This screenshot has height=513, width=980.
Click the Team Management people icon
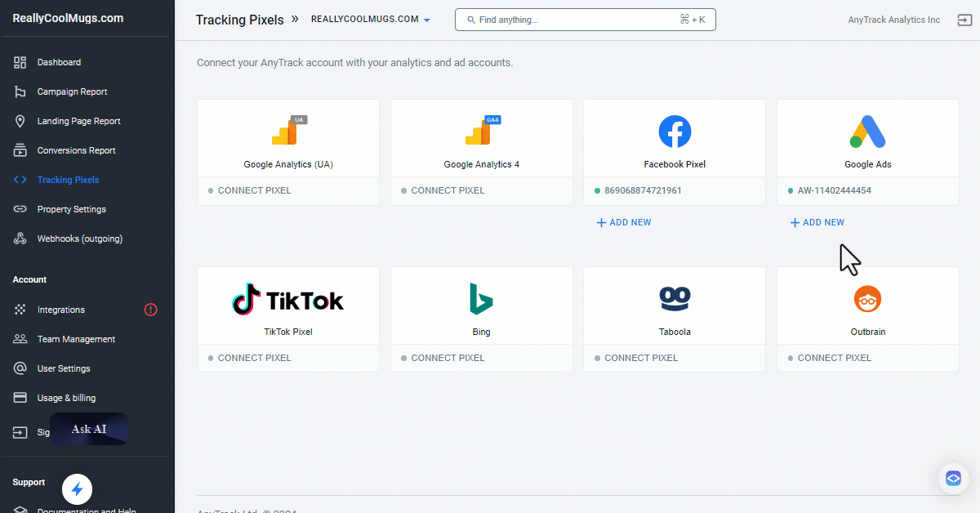tap(20, 339)
